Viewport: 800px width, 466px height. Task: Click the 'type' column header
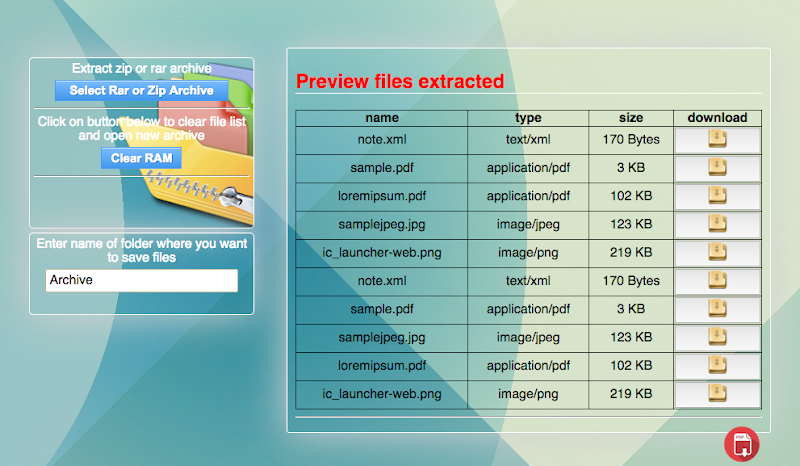point(528,118)
